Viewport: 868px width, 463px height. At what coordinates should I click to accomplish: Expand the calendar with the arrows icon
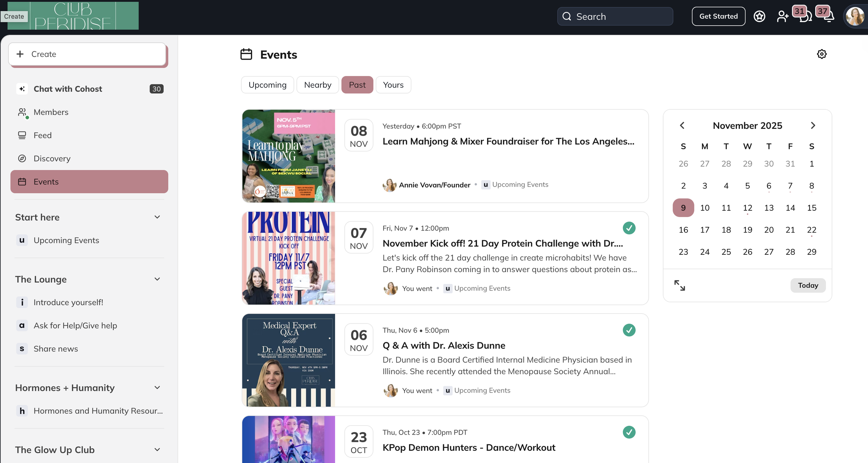coord(679,285)
